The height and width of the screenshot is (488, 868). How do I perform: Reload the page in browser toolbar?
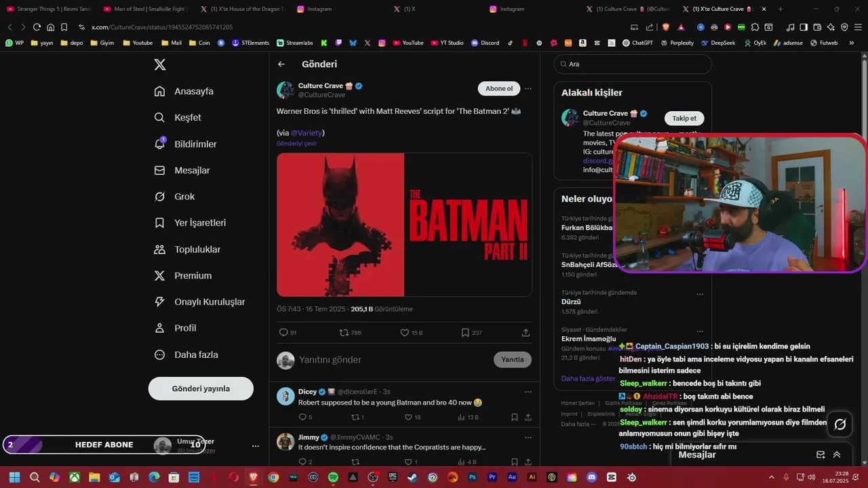37,27
